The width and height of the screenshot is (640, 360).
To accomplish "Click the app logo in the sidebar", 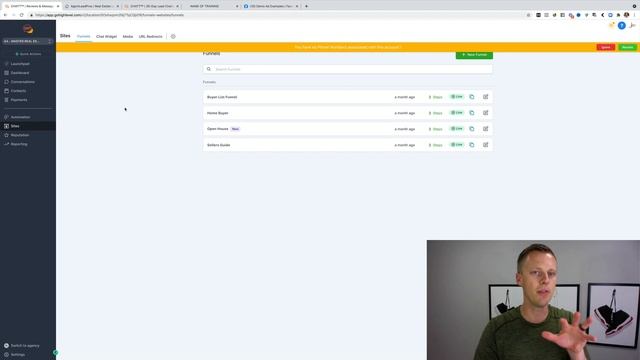I will coord(28,29).
